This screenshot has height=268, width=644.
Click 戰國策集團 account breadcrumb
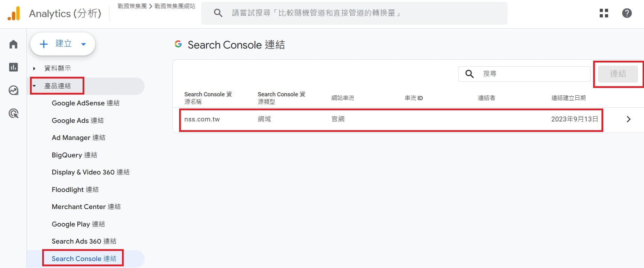click(x=132, y=6)
